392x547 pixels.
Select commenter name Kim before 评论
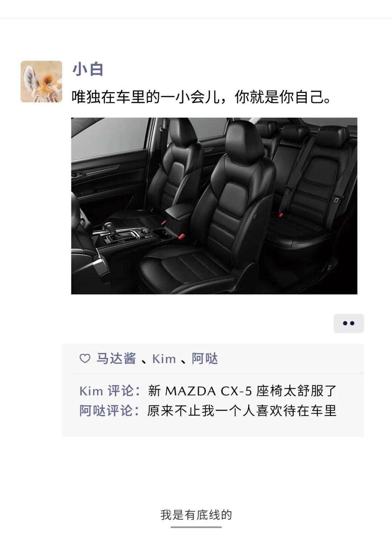coord(91,391)
